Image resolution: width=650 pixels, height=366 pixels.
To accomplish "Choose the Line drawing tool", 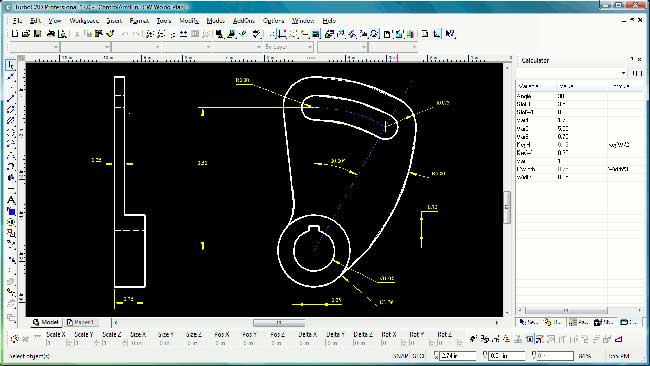I will [11, 98].
